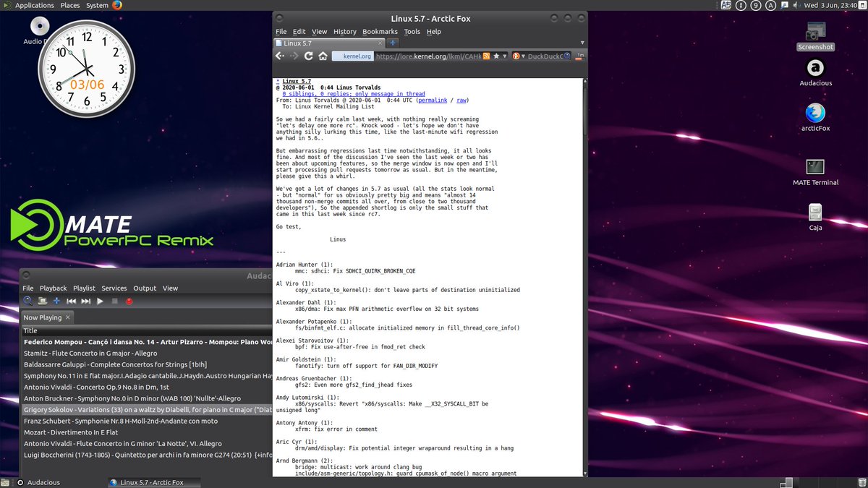
Task: Follow the 'Linux 5.7' thread title link
Action: pos(297,82)
